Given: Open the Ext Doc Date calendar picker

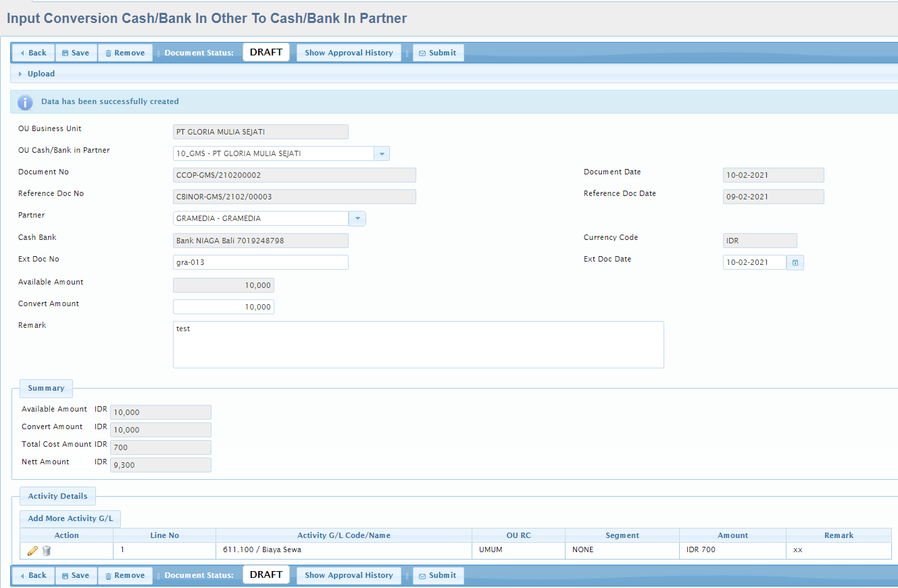Looking at the screenshot, I should 795,262.
